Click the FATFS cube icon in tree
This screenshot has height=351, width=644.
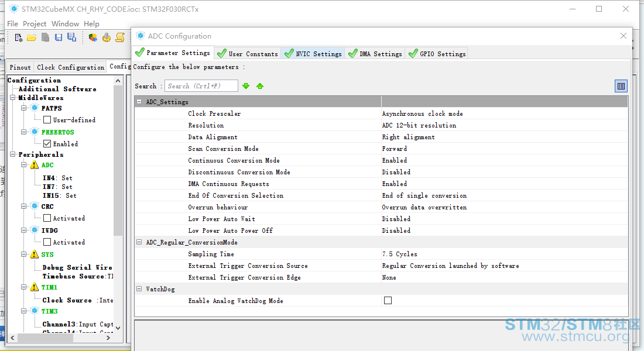pos(35,108)
